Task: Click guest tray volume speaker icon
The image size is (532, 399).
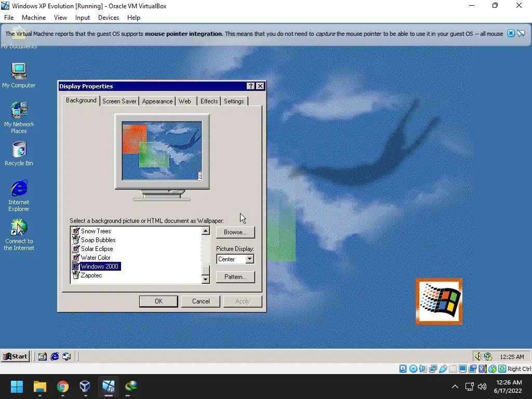Action: [478, 356]
